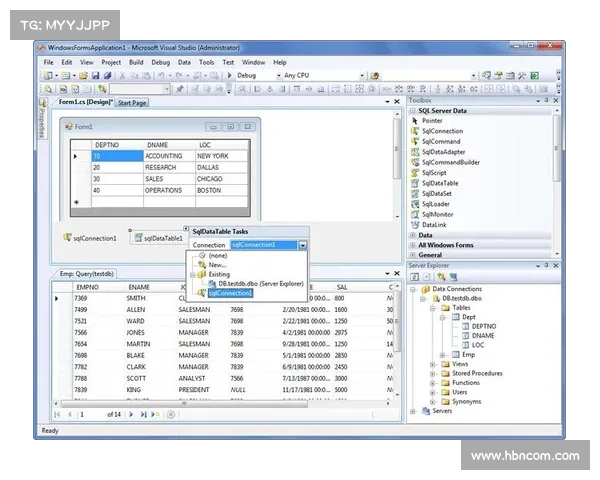Open the Build menu
Image resolution: width=600 pixels, height=480 pixels.
pos(136,62)
